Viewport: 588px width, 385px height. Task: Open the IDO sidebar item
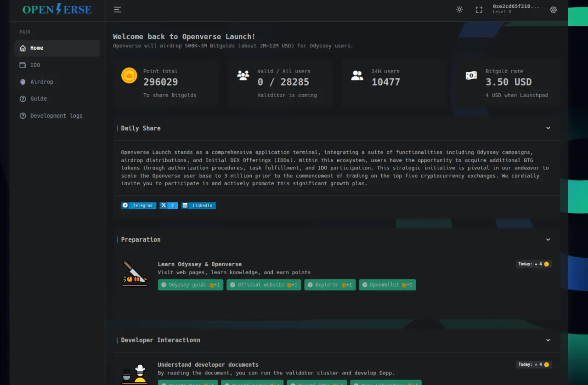57,65
